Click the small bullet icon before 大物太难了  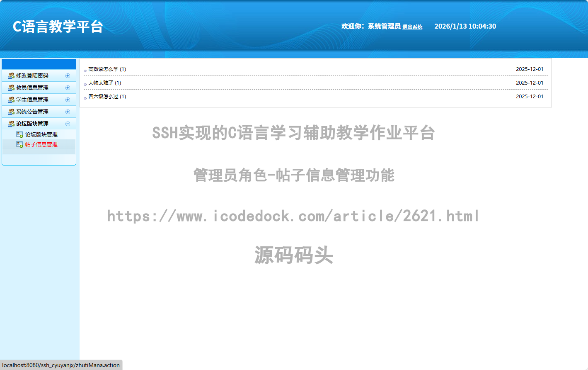(85, 84)
